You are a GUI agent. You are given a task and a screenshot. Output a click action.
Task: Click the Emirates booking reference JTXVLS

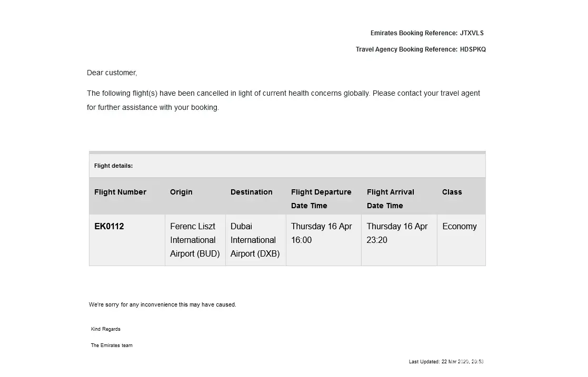pyautogui.click(x=471, y=33)
